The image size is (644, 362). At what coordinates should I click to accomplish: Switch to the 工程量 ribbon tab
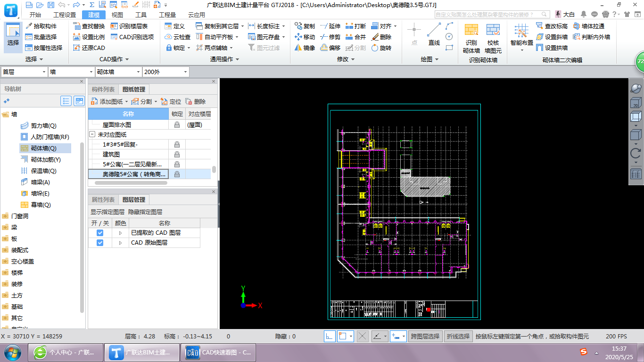click(167, 15)
